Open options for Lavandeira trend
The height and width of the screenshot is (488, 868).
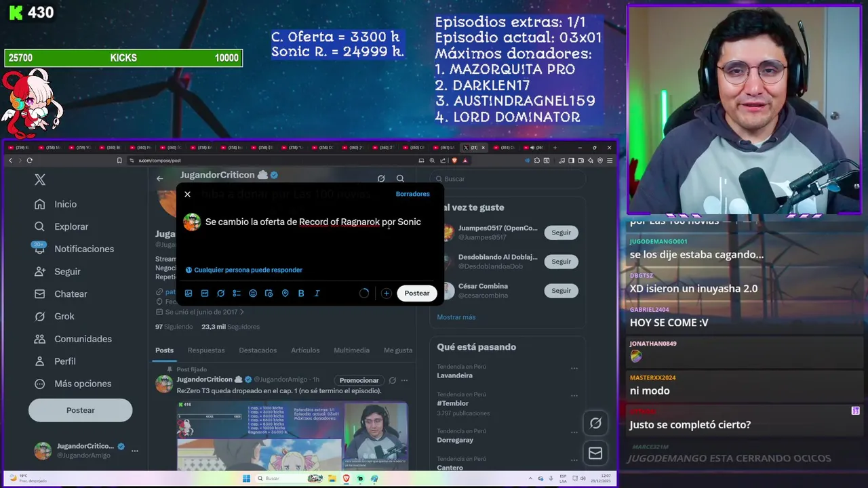(574, 369)
